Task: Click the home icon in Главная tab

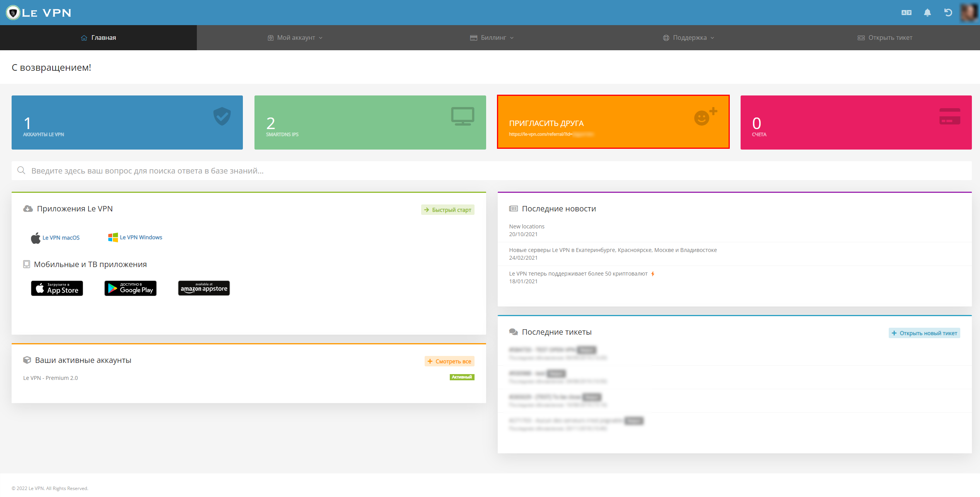Action: tap(84, 37)
